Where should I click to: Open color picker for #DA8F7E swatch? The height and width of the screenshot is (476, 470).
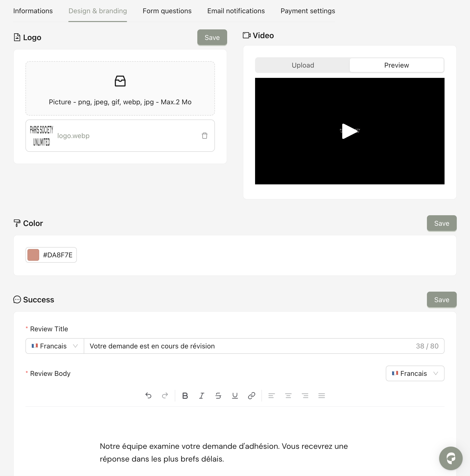click(x=34, y=255)
